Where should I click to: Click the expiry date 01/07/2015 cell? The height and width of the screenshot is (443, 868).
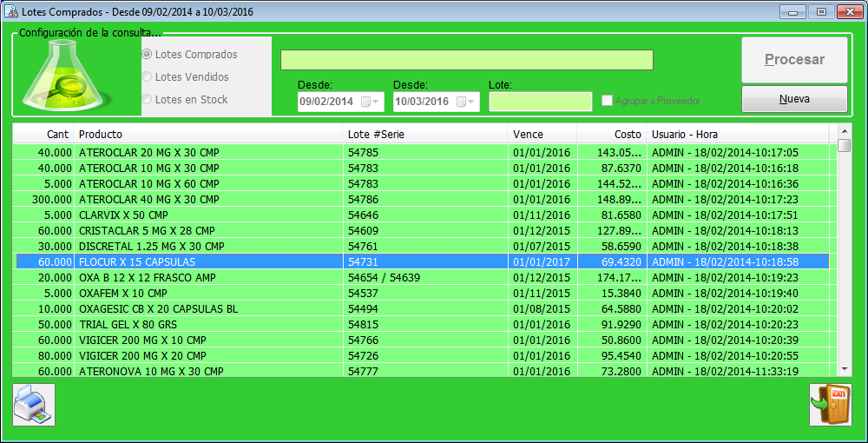coord(542,245)
